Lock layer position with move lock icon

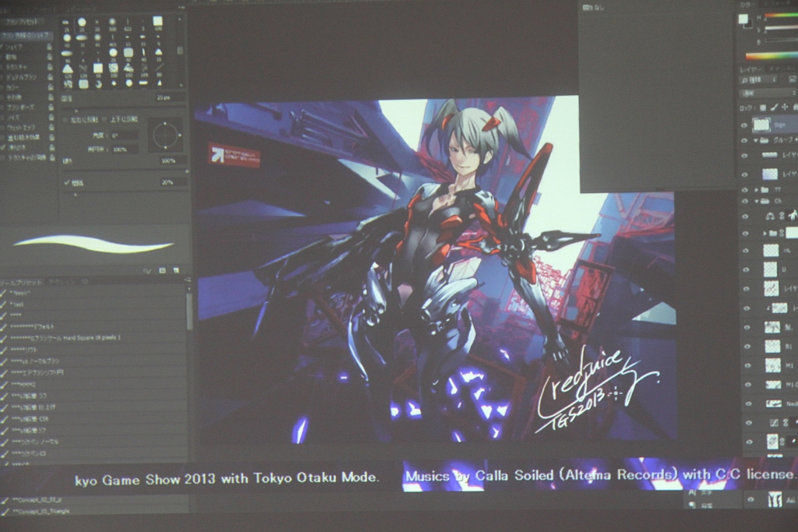tap(784, 107)
